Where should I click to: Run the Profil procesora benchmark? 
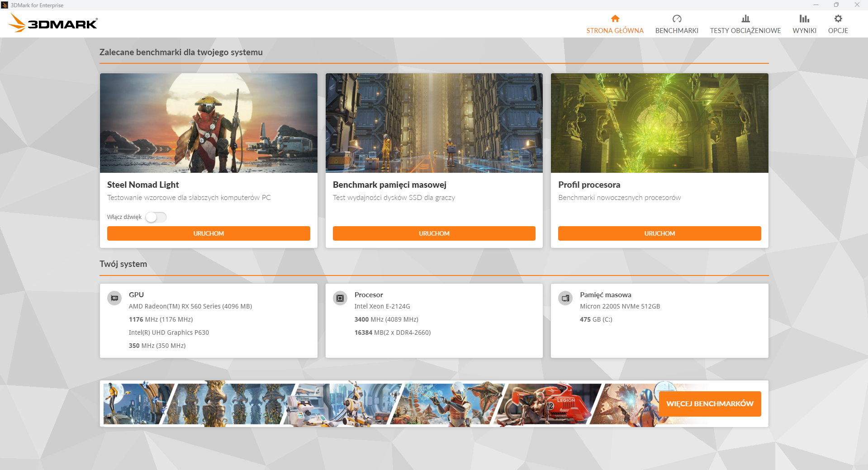pyautogui.click(x=659, y=233)
